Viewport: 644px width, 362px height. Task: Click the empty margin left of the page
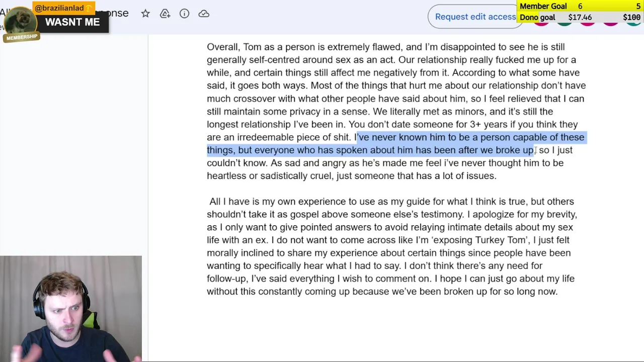point(75,151)
